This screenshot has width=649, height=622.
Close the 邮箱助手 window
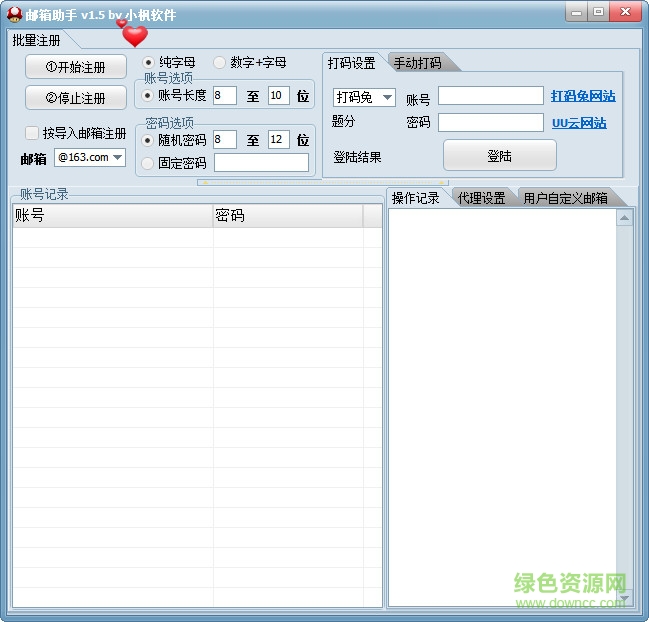[626, 11]
